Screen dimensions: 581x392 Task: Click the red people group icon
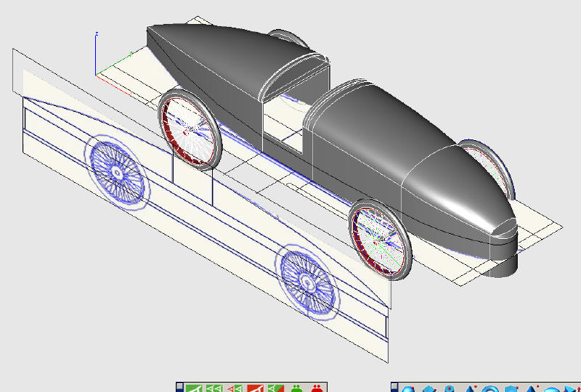point(317,388)
